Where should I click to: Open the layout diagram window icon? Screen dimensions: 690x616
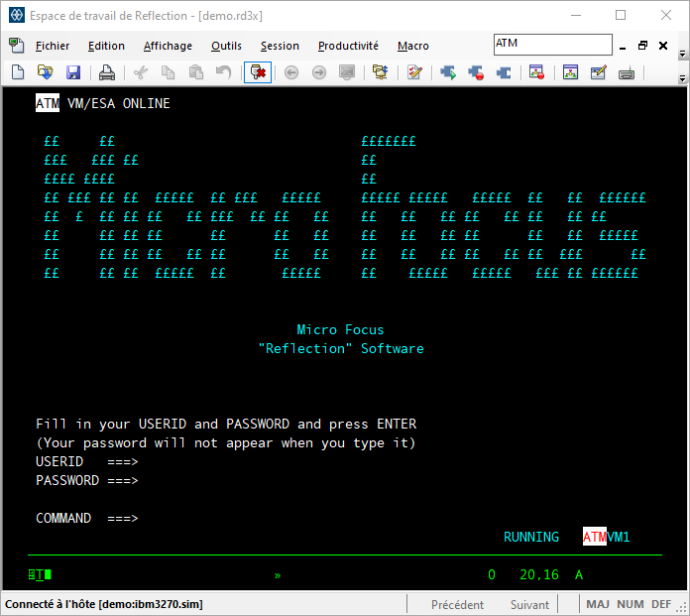[x=570, y=72]
